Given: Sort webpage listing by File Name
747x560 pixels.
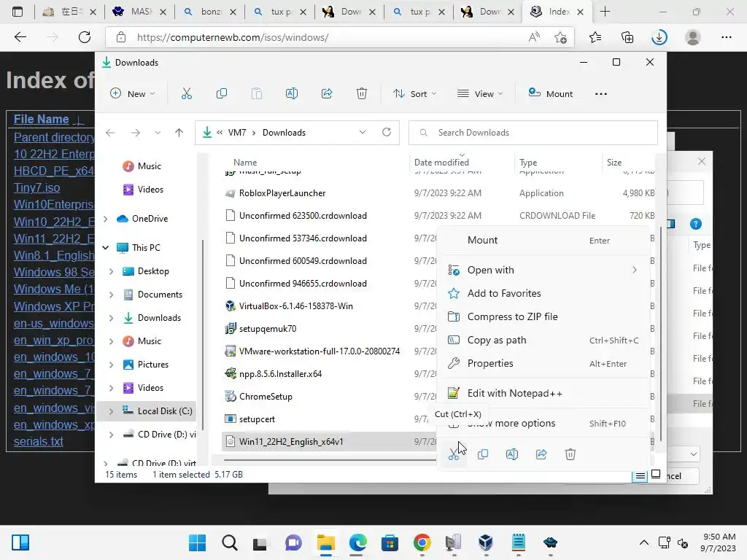Looking at the screenshot, I should coord(41,119).
